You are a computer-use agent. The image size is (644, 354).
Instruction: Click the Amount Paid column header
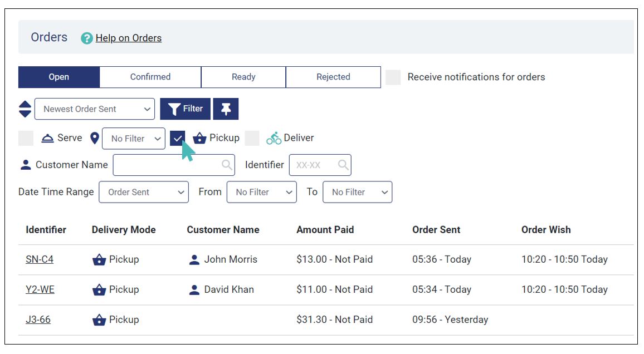coord(325,230)
